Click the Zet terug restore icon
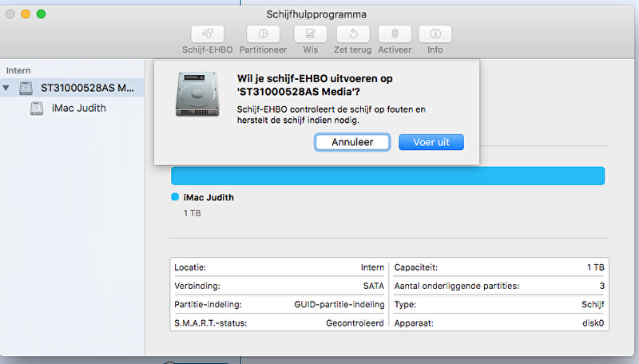Screen dimensions: 639x364 (x=352, y=34)
